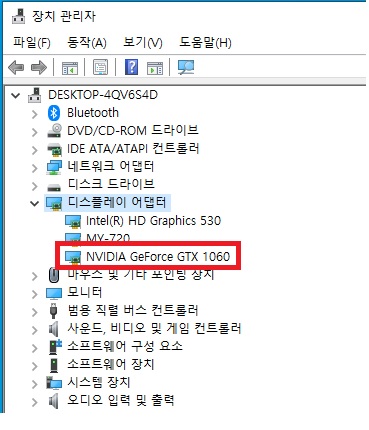369x430 pixels.
Task: Select the 디스플레이 어댑터 label
Action: point(117,202)
